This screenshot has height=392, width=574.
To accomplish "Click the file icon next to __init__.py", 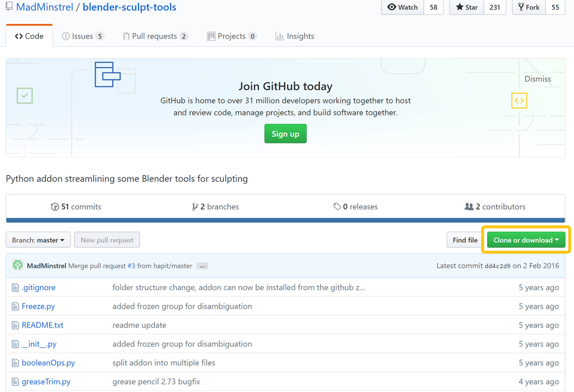I will 15,344.
